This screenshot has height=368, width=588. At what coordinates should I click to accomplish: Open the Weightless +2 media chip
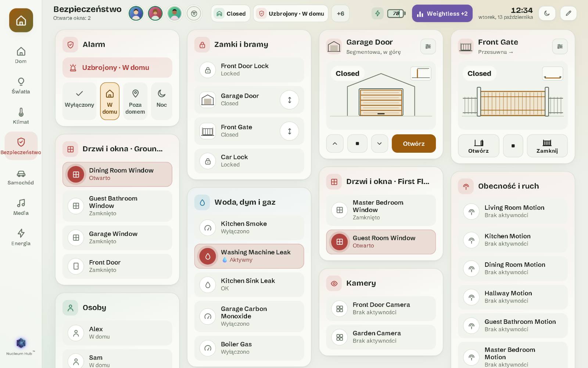pos(442,14)
